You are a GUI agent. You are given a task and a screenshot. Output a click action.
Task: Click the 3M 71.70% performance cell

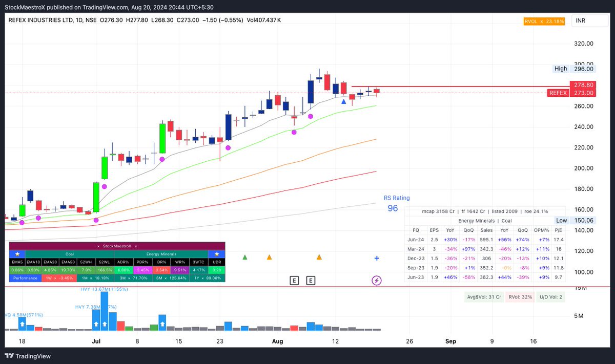coord(132,278)
